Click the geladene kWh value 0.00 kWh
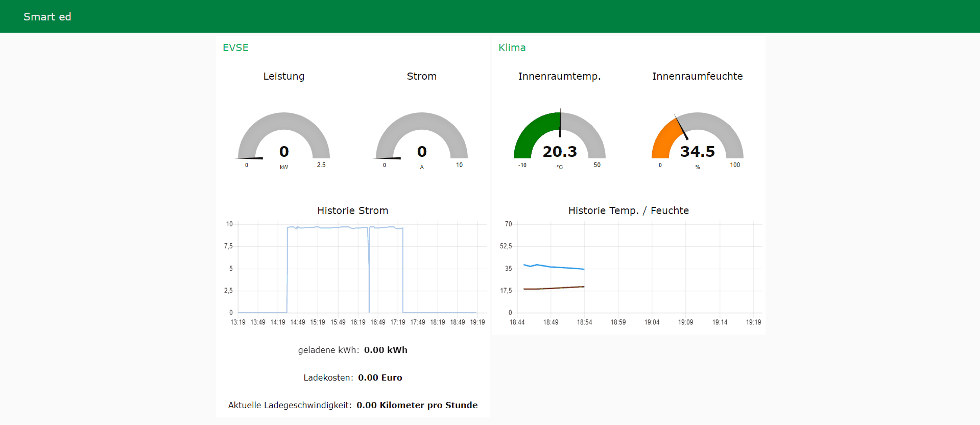The height and width of the screenshot is (425, 980). tap(386, 350)
